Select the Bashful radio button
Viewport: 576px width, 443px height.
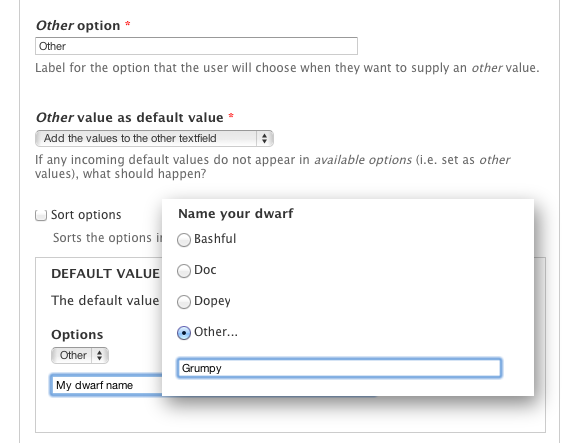click(184, 240)
